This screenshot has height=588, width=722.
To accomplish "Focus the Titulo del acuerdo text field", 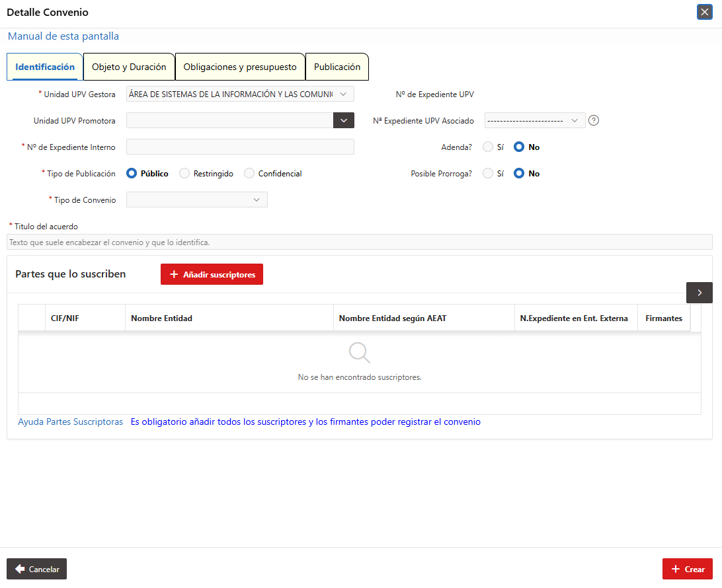I will click(x=360, y=242).
